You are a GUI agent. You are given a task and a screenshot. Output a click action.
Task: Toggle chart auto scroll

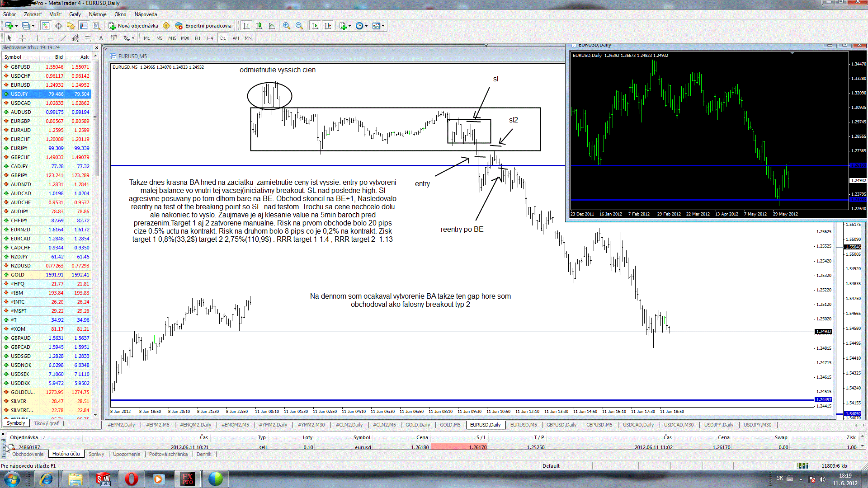[315, 26]
